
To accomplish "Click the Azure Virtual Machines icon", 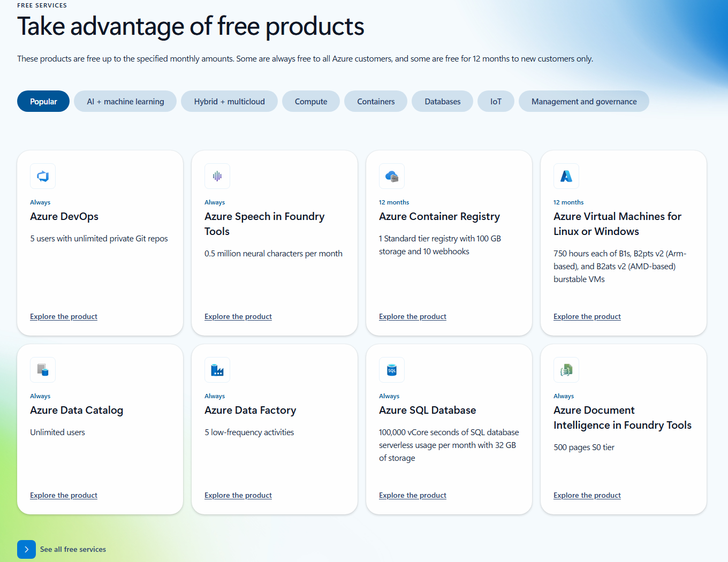I will click(566, 176).
